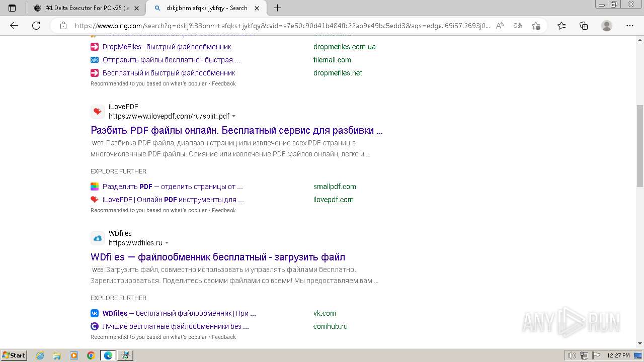Open the browser profile icon
Image resolution: width=644 pixels, height=362 pixels.
coord(607,26)
